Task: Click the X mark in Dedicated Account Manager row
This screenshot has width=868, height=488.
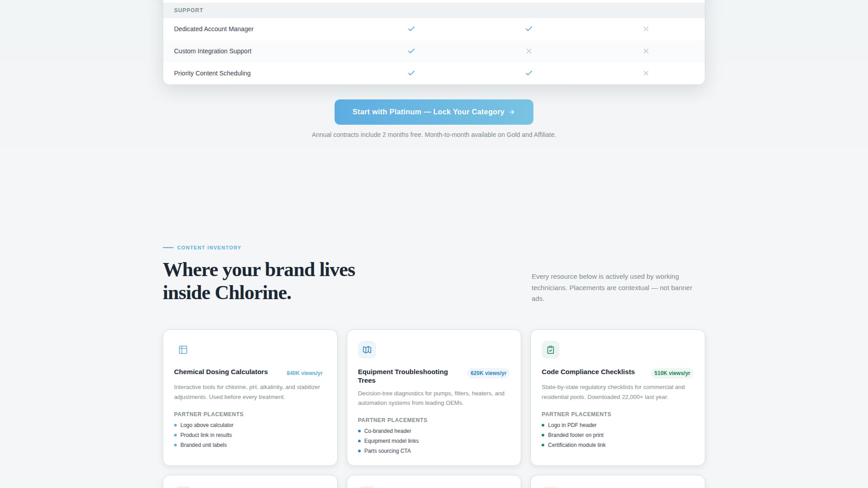Action: click(646, 29)
